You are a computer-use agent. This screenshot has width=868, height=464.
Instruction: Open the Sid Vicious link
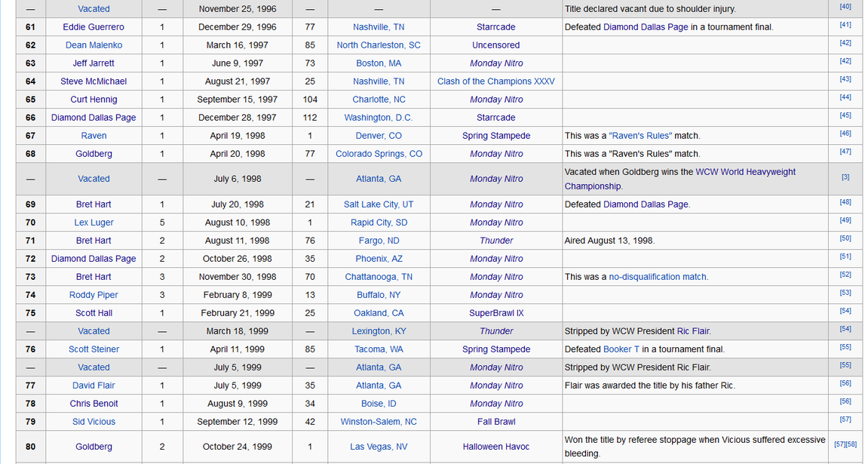(94, 422)
